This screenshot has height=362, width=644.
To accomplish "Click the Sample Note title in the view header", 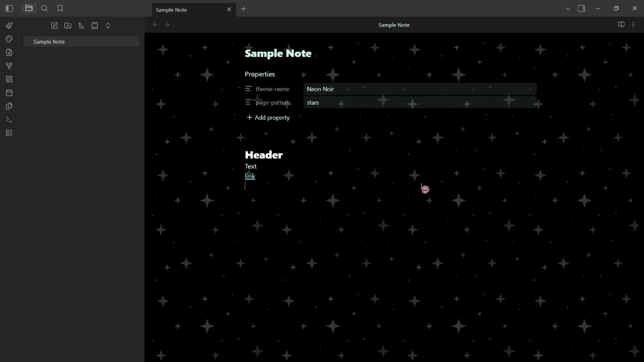I will 394,25.
